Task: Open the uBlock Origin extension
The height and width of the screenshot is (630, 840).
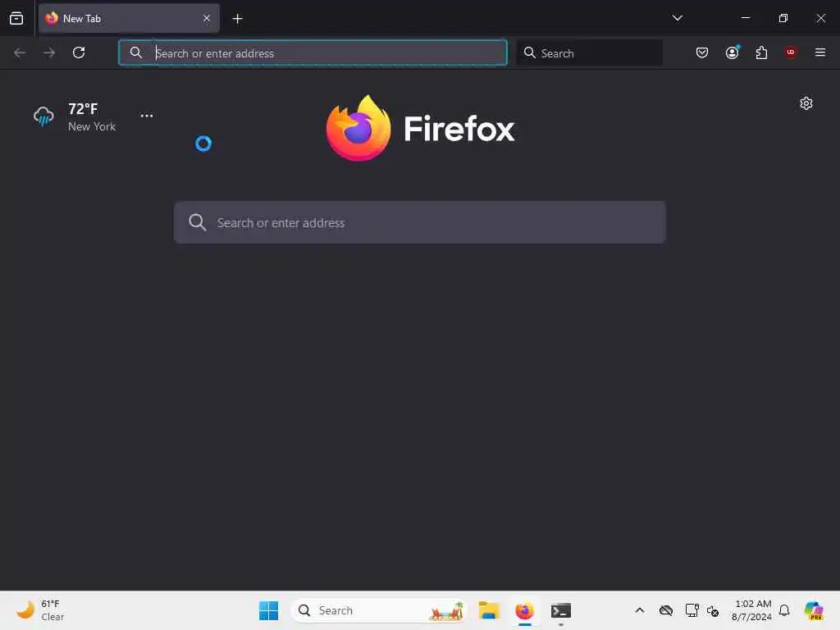Action: click(790, 52)
